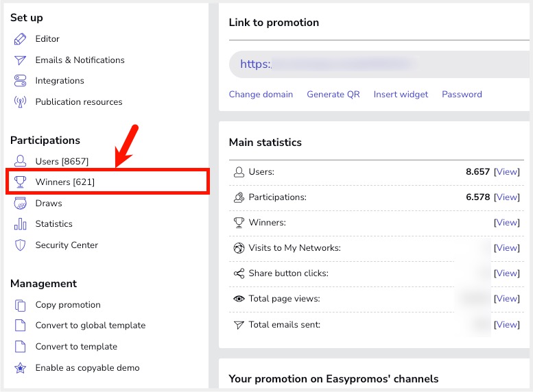
Task: Click the promotion URL field
Action: click(377, 65)
